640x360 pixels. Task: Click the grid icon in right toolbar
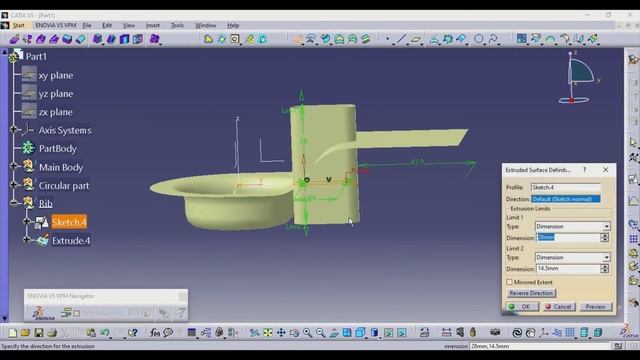click(x=633, y=239)
